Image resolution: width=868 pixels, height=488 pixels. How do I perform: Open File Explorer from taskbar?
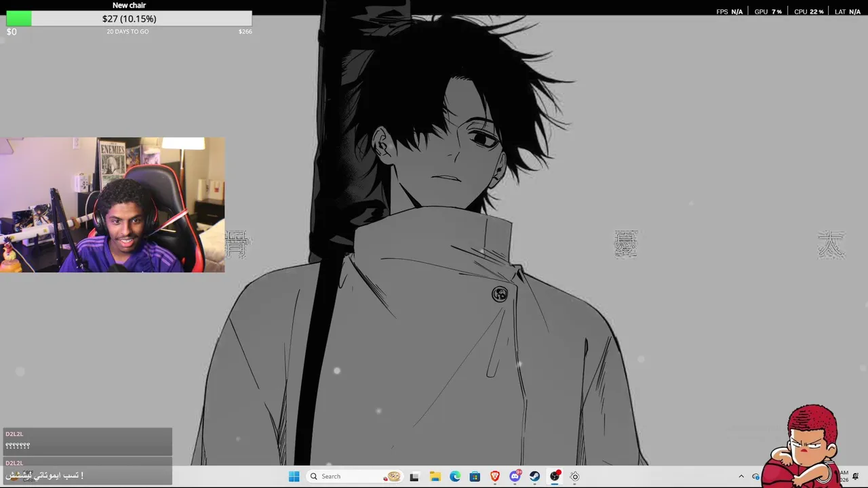tap(435, 476)
